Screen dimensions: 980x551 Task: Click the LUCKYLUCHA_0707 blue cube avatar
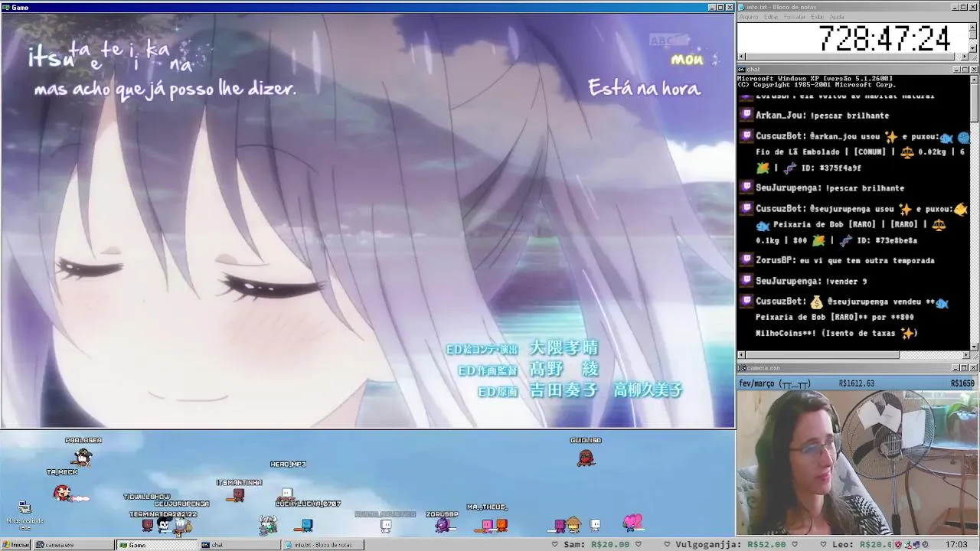307,525
